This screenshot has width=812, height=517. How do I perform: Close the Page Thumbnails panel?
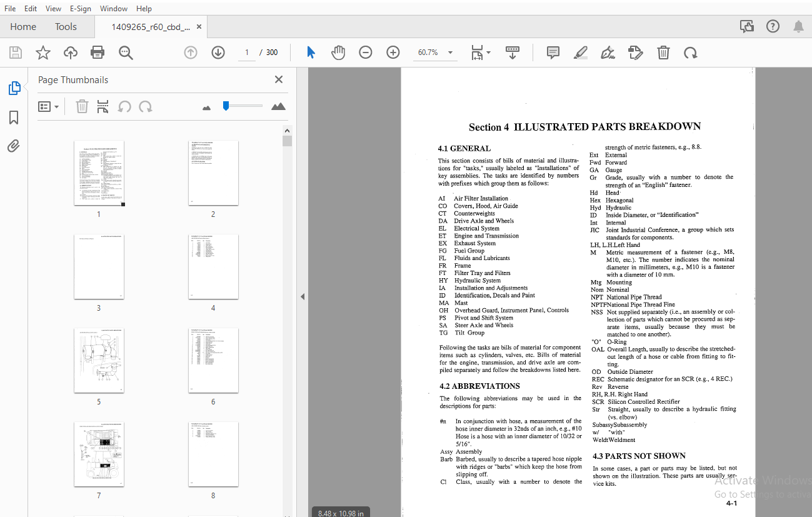tap(279, 79)
